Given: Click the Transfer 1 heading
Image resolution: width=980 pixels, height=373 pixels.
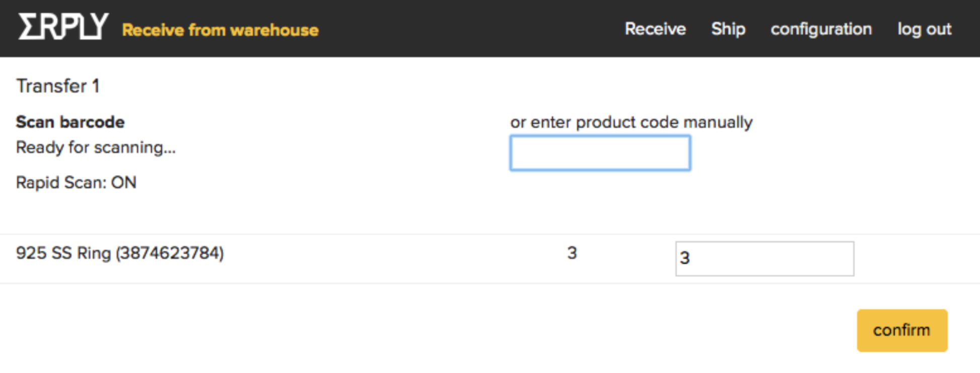Looking at the screenshot, I should tap(58, 86).
